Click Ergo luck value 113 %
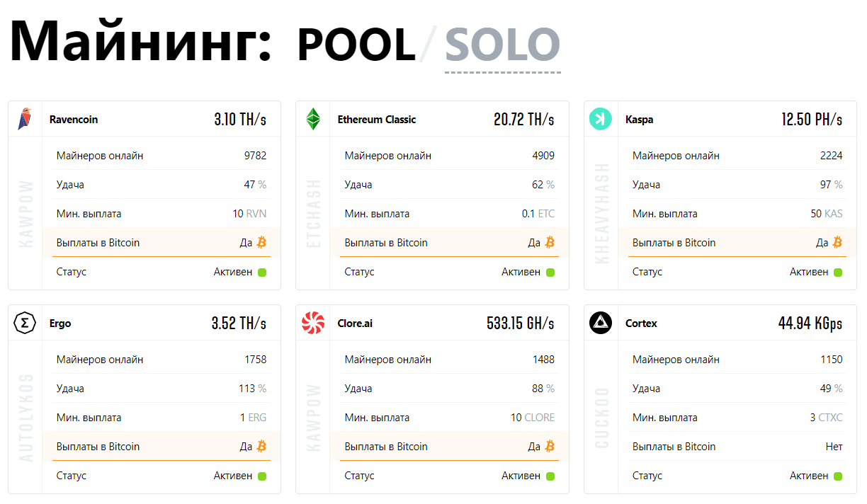Screen dimensions: 867x504 pos(253,389)
